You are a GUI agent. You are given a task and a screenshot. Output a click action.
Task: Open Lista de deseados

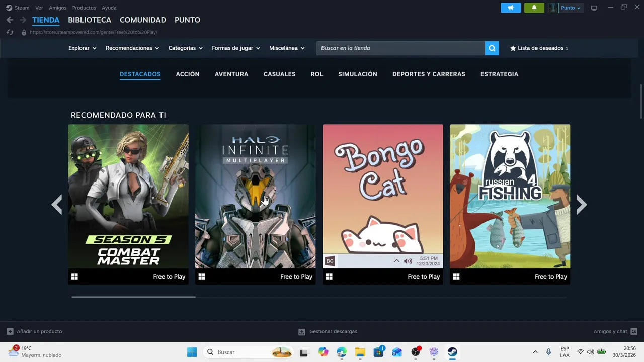click(539, 48)
